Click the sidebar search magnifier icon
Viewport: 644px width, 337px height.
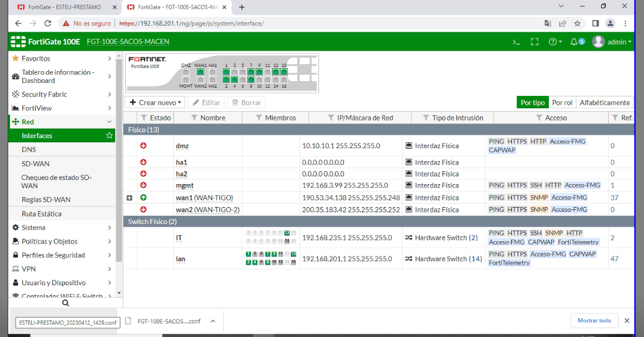tap(65, 303)
